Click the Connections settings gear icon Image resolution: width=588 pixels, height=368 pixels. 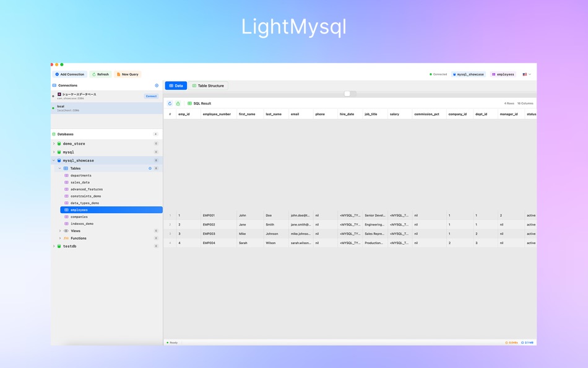tap(157, 85)
